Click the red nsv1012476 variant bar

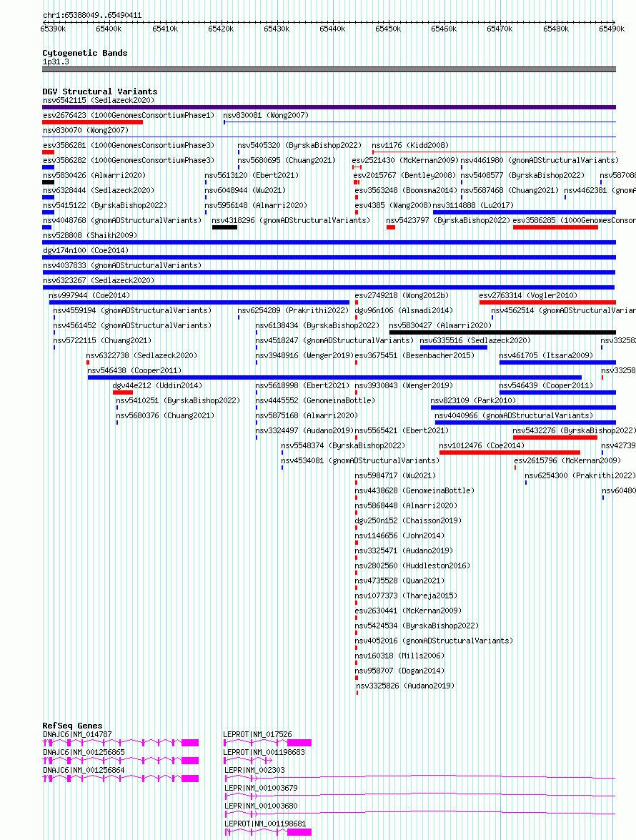click(x=510, y=452)
